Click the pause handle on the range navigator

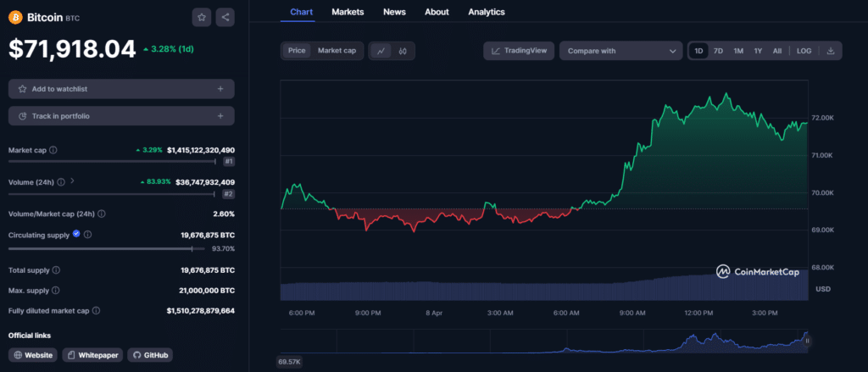coord(807,341)
